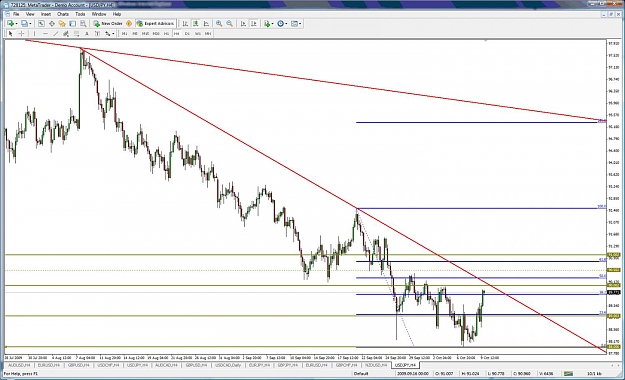Screen dimensions: 625x380
Task: Toggle the Expert Advisors button
Action: pyautogui.click(x=155, y=24)
